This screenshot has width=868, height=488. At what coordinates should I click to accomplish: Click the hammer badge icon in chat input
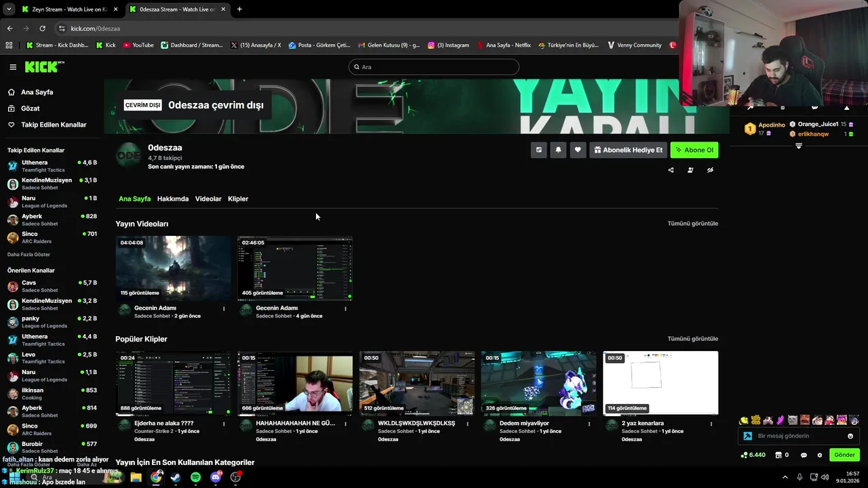[x=748, y=436]
